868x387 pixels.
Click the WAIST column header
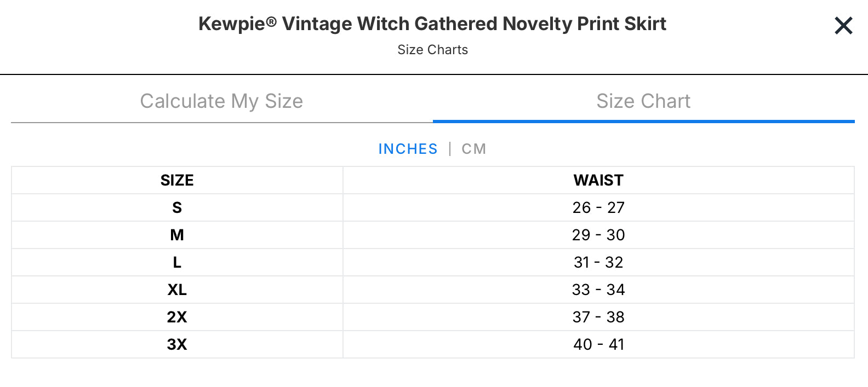(x=598, y=180)
